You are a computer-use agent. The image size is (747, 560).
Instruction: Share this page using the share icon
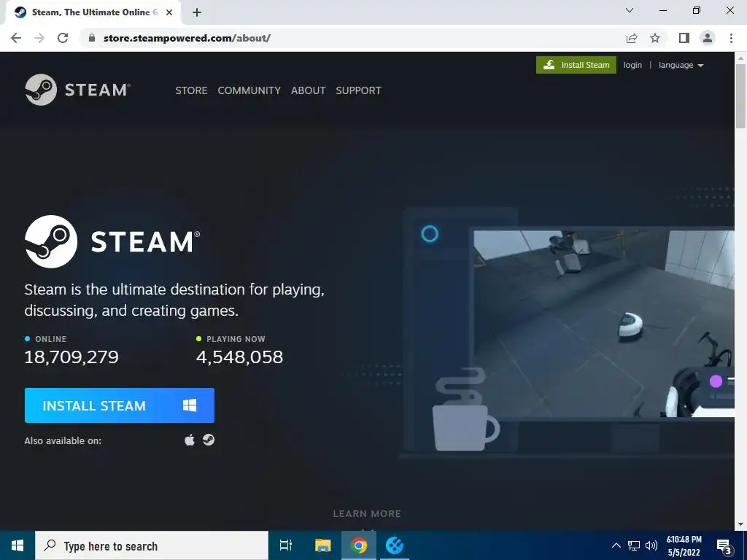tap(632, 38)
